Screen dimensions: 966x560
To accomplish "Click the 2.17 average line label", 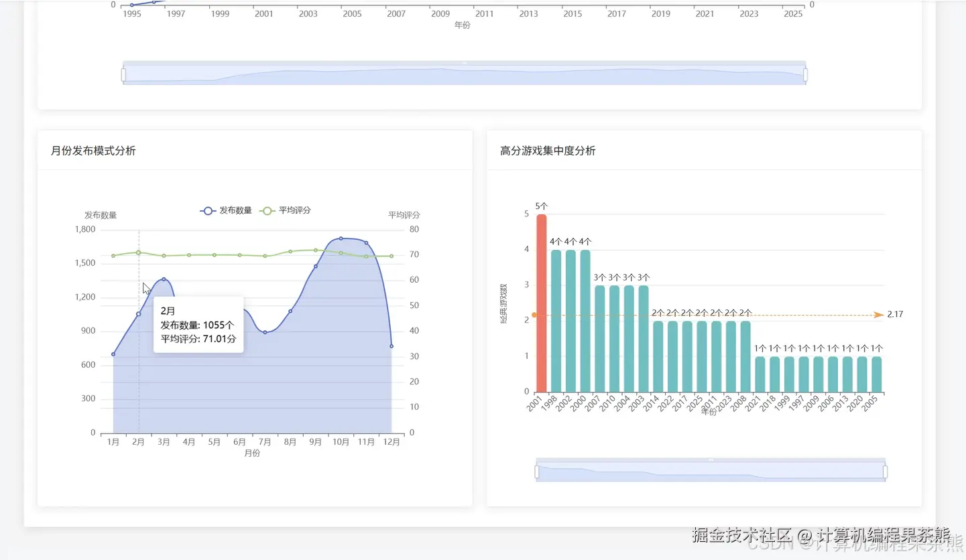I will (x=895, y=314).
